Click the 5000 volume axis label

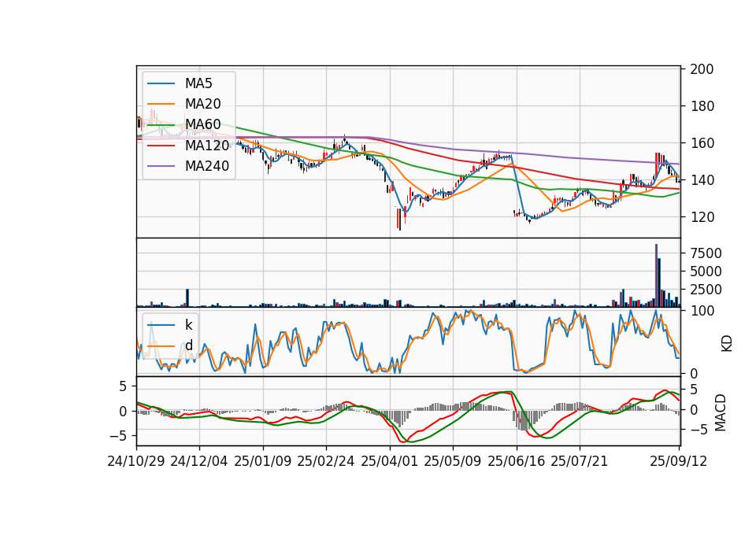[706, 271]
